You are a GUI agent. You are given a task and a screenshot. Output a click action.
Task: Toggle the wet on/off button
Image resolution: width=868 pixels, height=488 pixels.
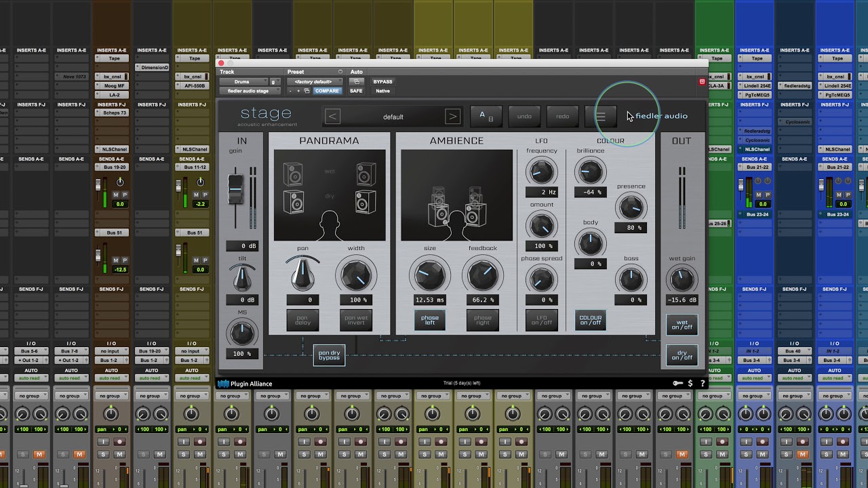[682, 325]
